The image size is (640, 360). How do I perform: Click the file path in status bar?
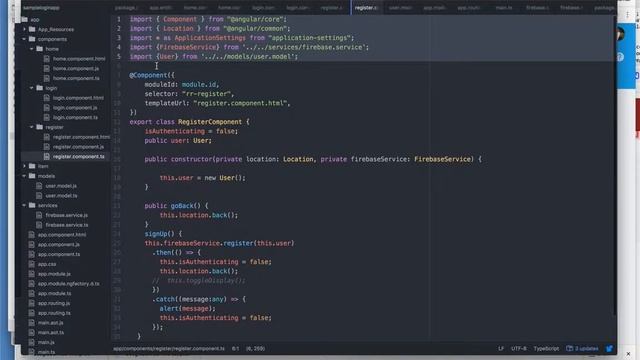(169, 349)
